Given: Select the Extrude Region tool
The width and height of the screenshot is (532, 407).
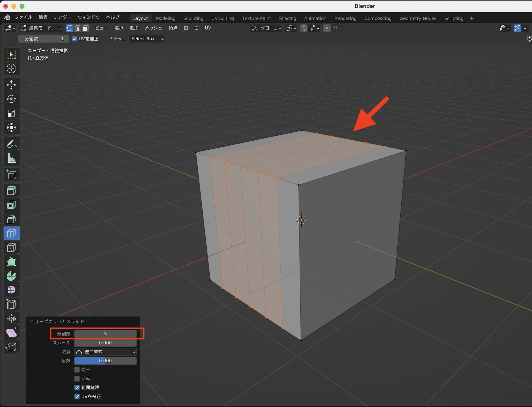Looking at the screenshot, I should (x=11, y=190).
